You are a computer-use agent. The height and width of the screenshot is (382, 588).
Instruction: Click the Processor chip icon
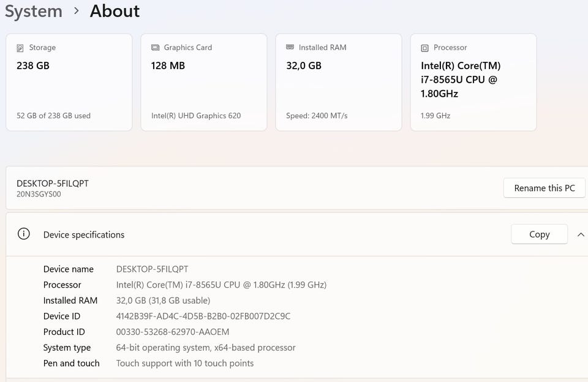pyautogui.click(x=424, y=48)
